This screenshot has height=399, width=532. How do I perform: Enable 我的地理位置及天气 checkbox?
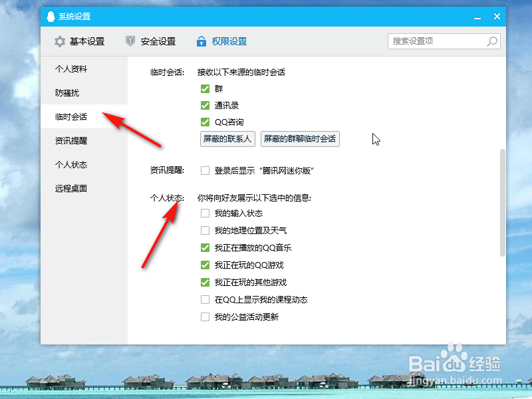[x=205, y=230]
